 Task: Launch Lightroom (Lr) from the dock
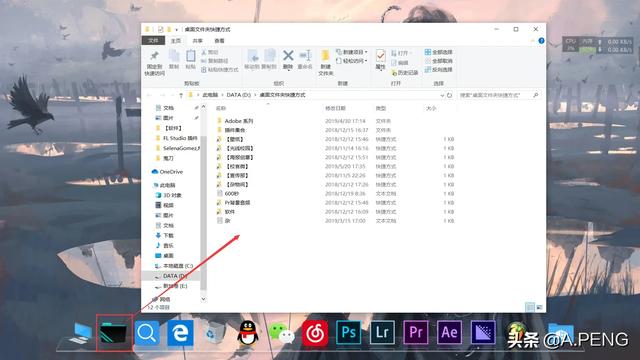[x=382, y=333]
